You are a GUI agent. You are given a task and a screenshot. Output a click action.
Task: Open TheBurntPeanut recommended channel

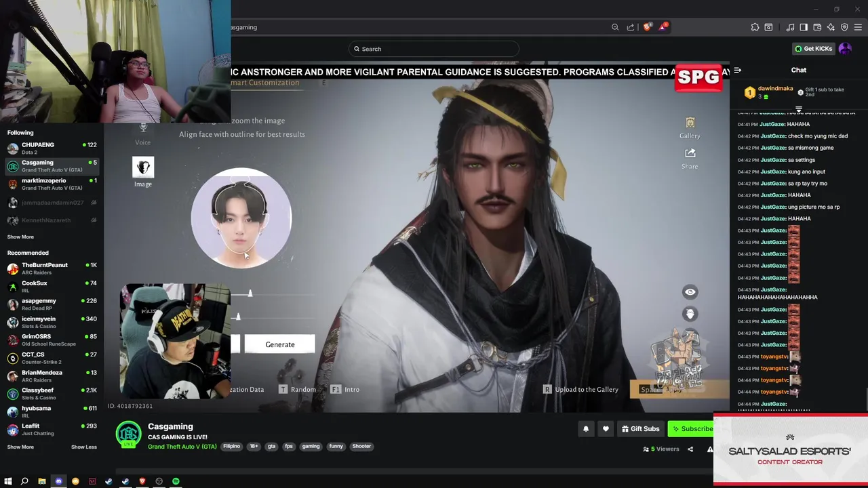(52, 268)
